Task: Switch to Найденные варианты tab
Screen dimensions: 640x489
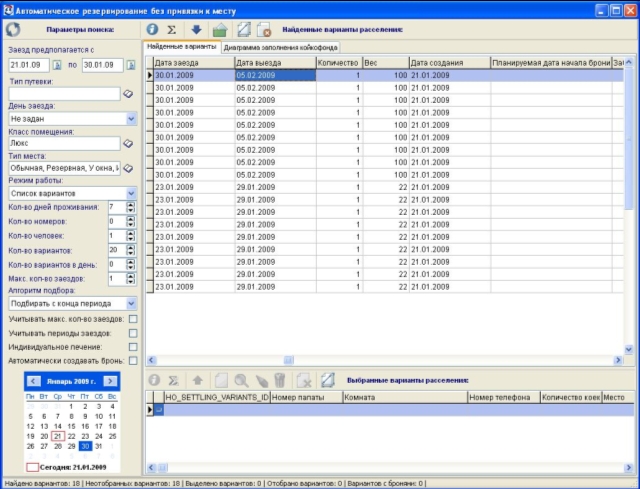Action: tap(182, 47)
